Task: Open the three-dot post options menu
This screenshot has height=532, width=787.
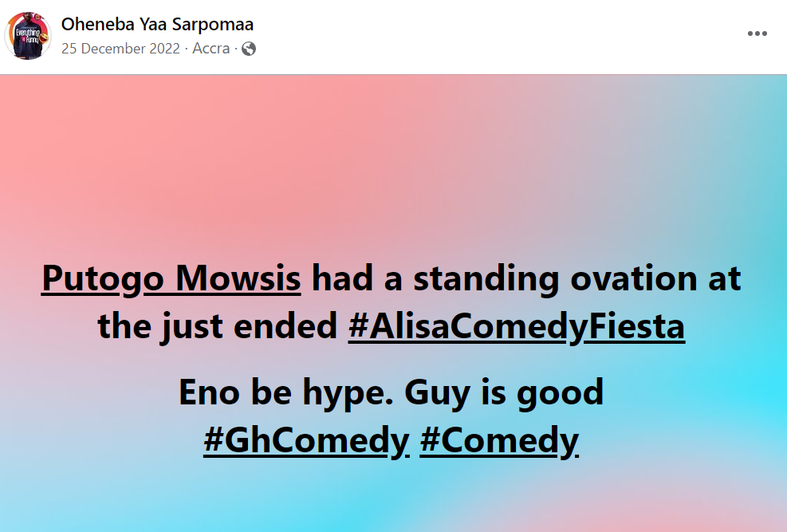Action: (x=757, y=33)
